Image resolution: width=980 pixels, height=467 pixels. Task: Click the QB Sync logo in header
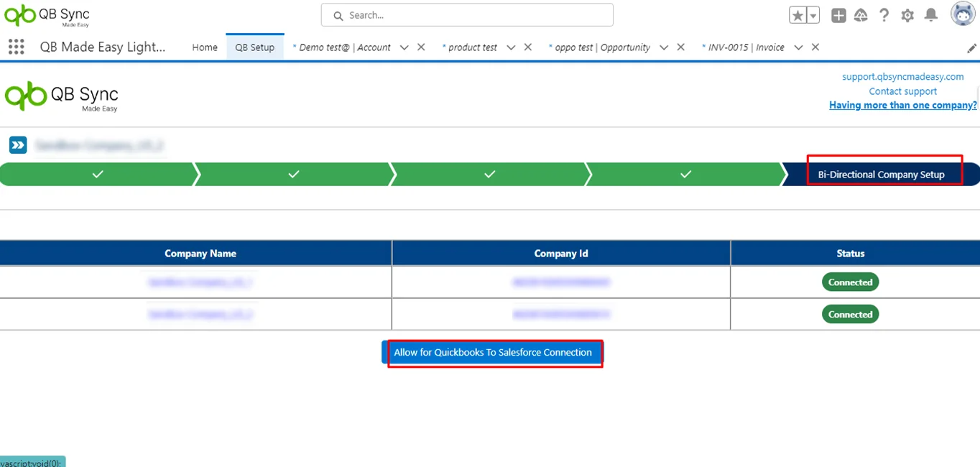(47, 14)
